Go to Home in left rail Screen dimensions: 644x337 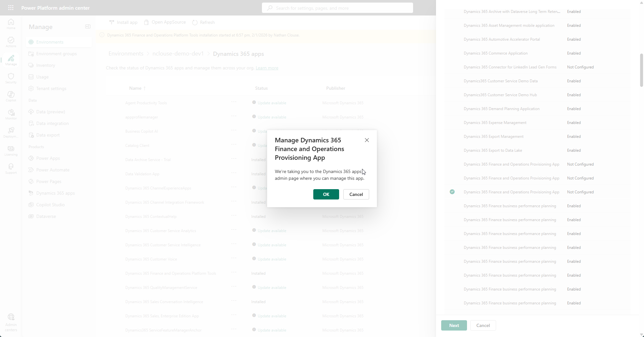click(11, 24)
